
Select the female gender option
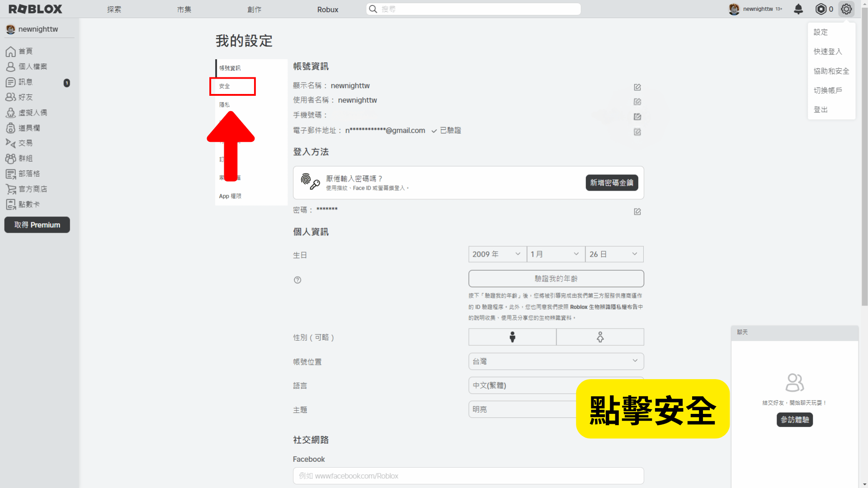pyautogui.click(x=600, y=337)
